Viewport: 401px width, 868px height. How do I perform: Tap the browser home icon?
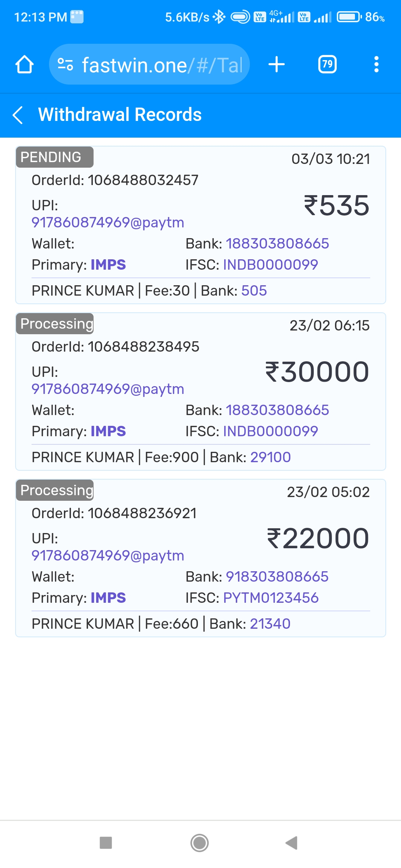point(25,65)
